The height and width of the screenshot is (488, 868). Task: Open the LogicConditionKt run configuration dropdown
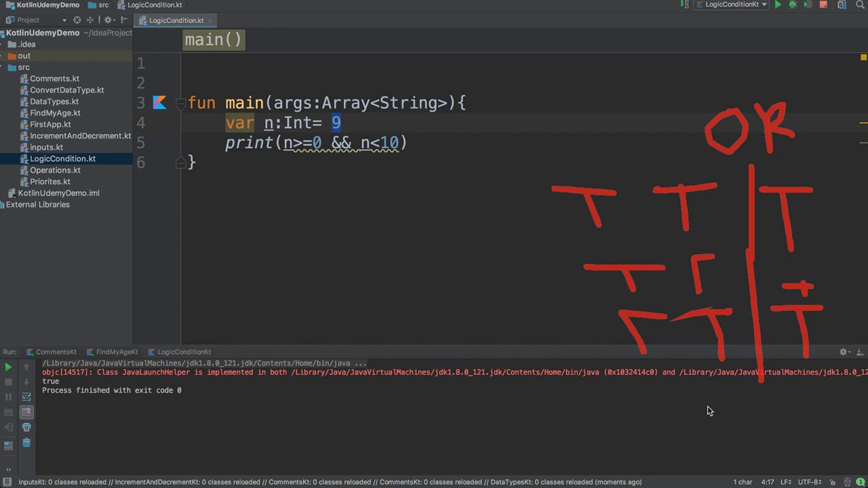[732, 5]
